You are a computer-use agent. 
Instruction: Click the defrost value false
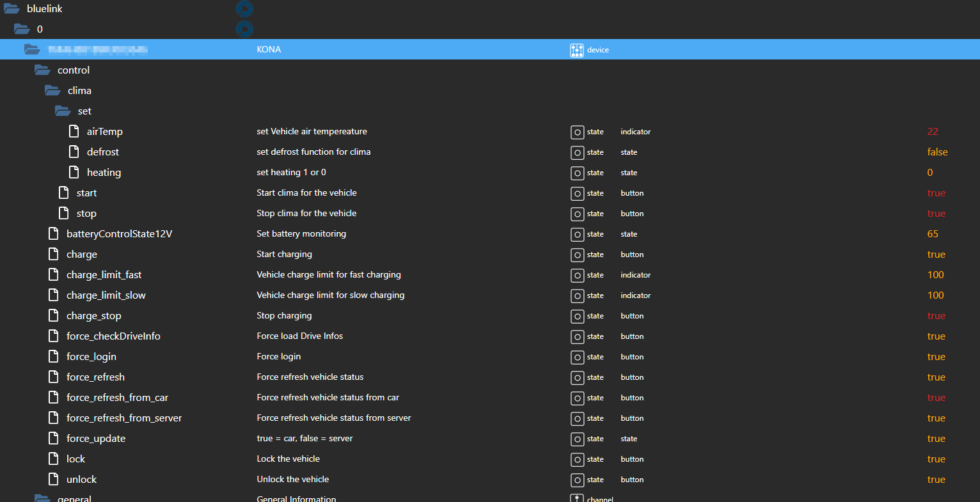938,152
